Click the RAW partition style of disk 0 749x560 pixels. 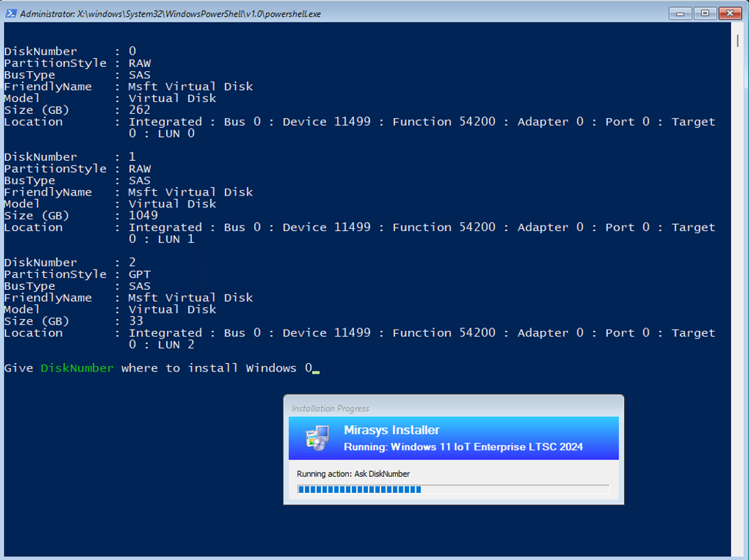140,63
